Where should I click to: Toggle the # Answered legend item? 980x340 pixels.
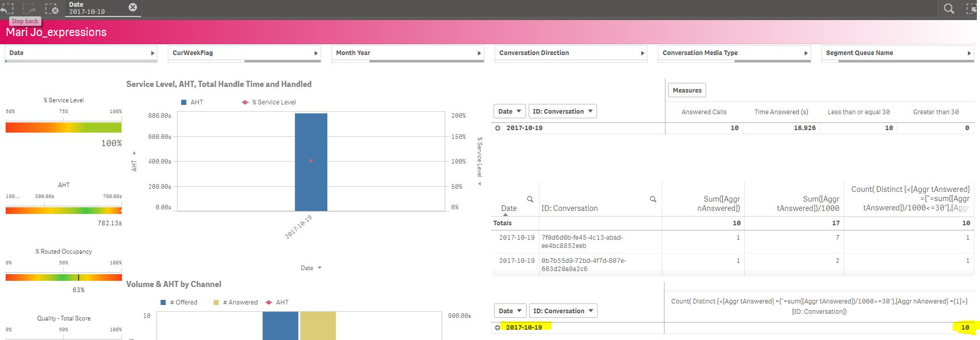(x=236, y=302)
